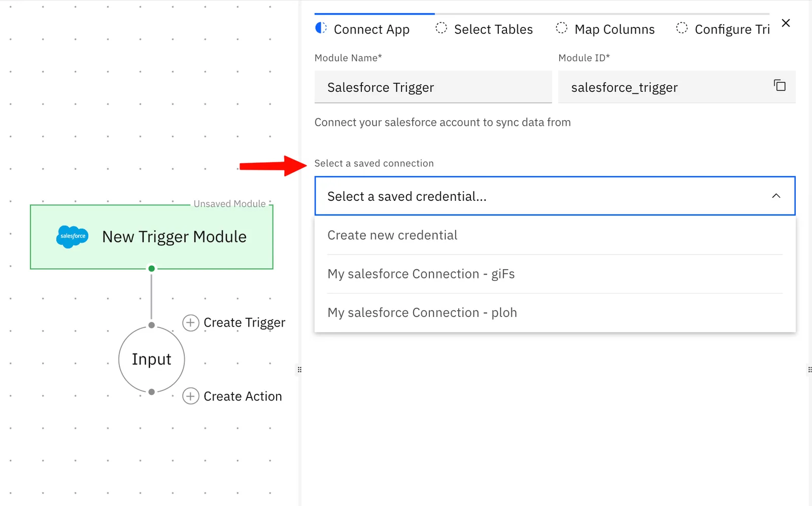Click the Select Tables step circle icon
The height and width of the screenshot is (506, 812).
(x=441, y=28)
